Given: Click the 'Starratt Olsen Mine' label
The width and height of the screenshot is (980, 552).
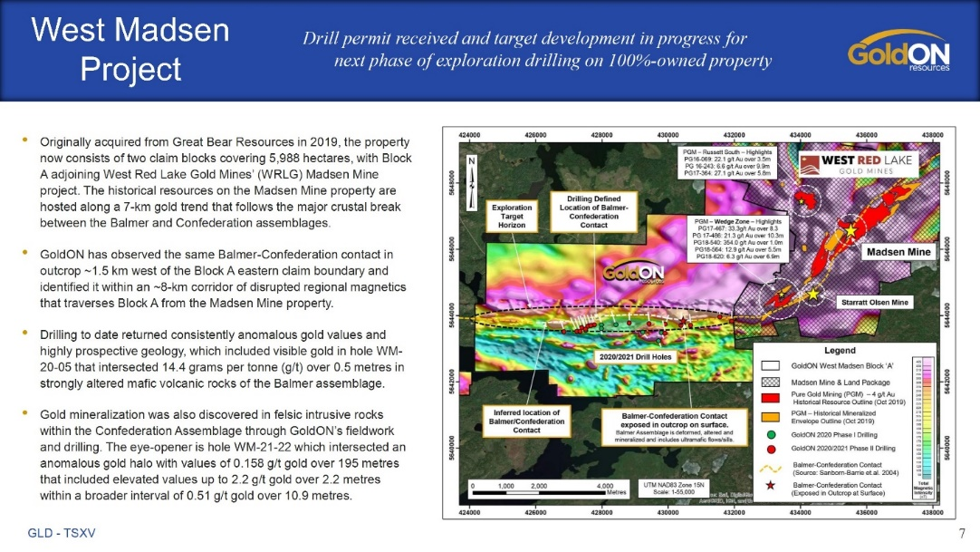Looking at the screenshot, I should click(874, 303).
